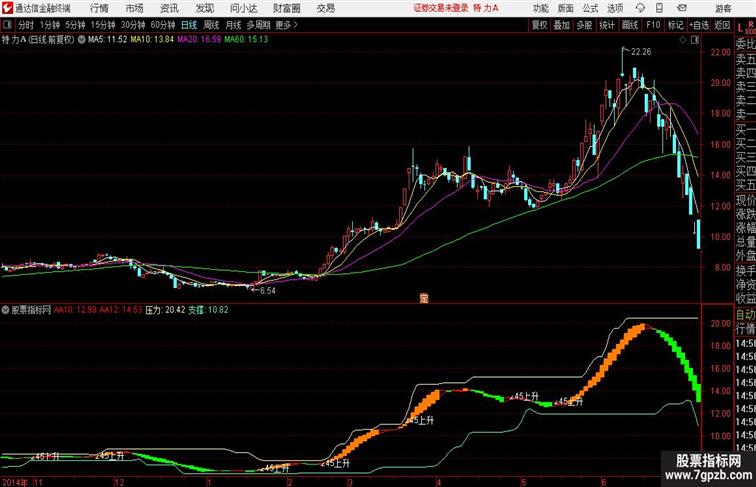Click the mobile phone icon
The image size is (756, 487).
[x=659, y=8]
